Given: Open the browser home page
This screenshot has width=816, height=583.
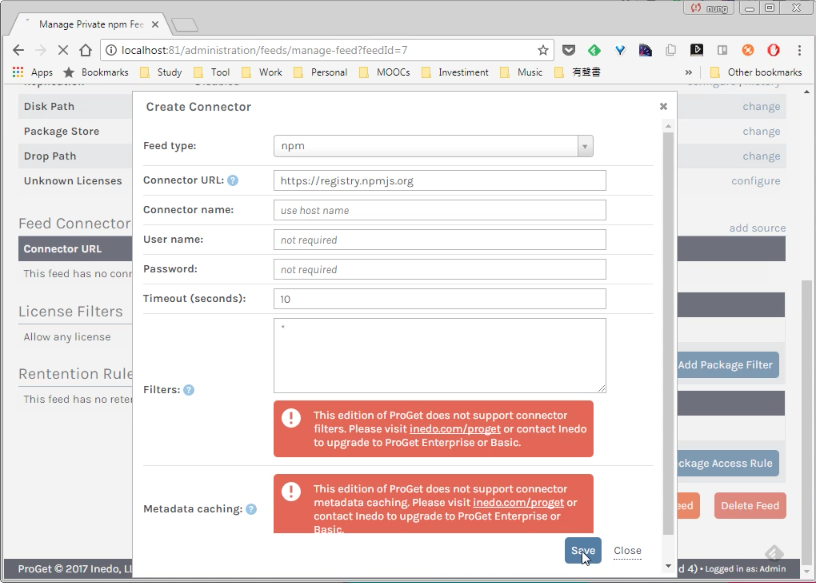Looking at the screenshot, I should [x=85, y=50].
